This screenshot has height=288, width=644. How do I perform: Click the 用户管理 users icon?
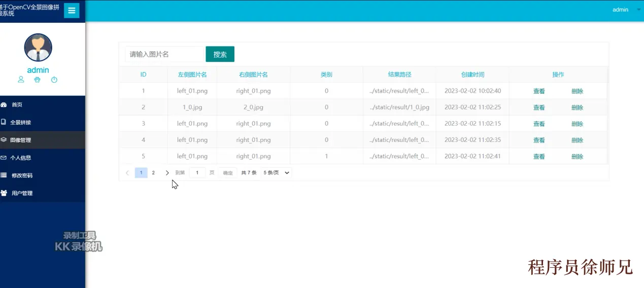[4, 193]
